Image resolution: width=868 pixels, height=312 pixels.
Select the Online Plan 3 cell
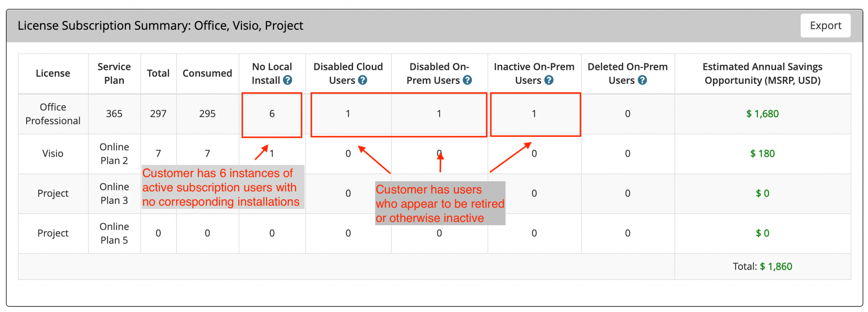tap(114, 193)
